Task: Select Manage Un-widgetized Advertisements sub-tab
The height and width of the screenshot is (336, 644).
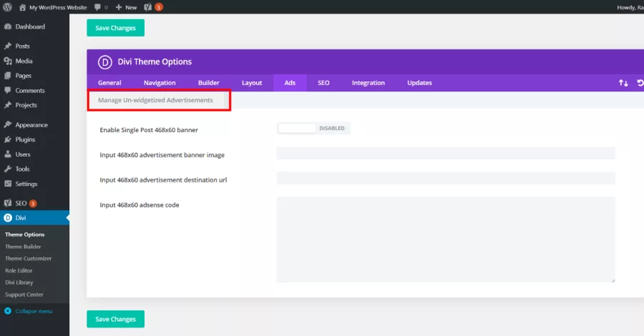Action: coord(156,100)
